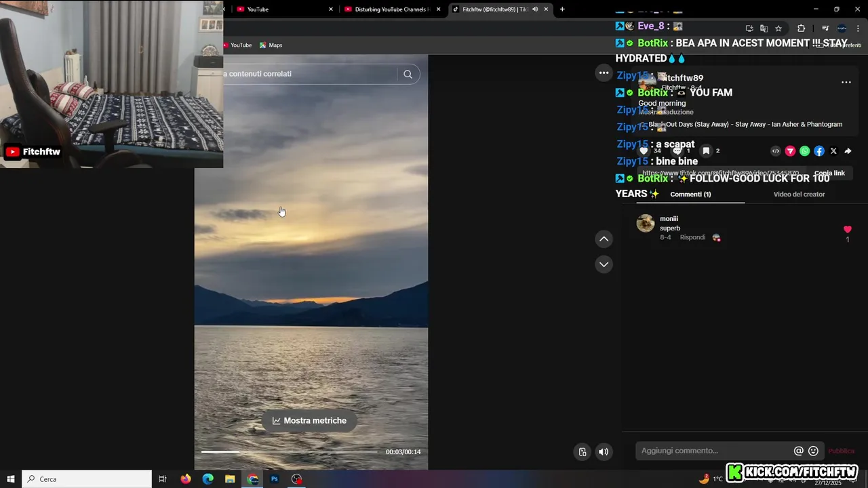This screenshot has height=488, width=868.
Task: Share to WhatsApp using the green icon
Action: pos(804,151)
